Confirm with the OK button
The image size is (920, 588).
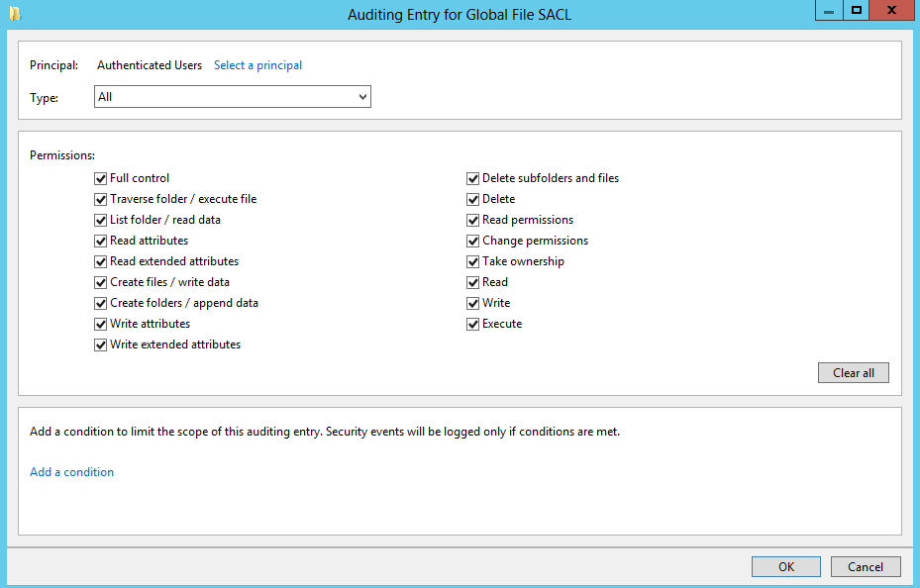click(786, 567)
